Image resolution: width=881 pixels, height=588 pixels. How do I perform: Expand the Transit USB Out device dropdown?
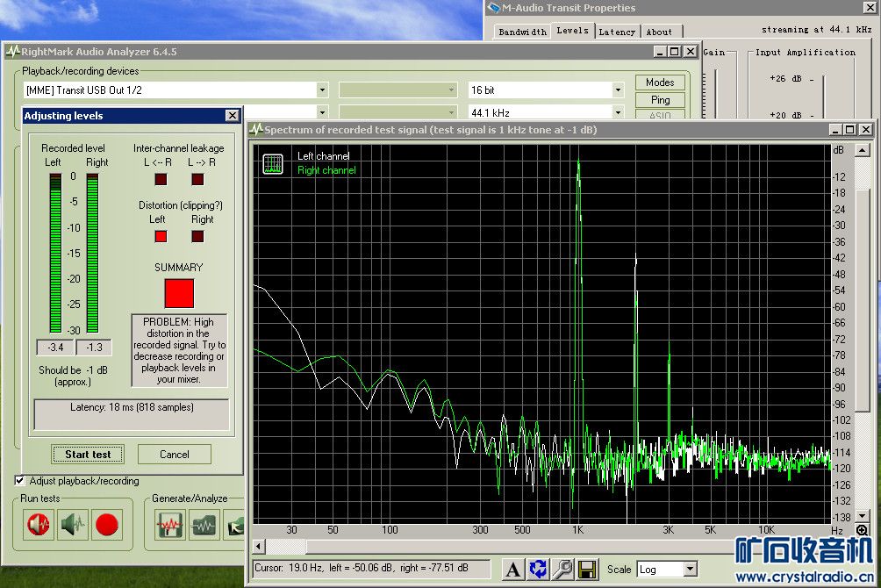tap(321, 90)
